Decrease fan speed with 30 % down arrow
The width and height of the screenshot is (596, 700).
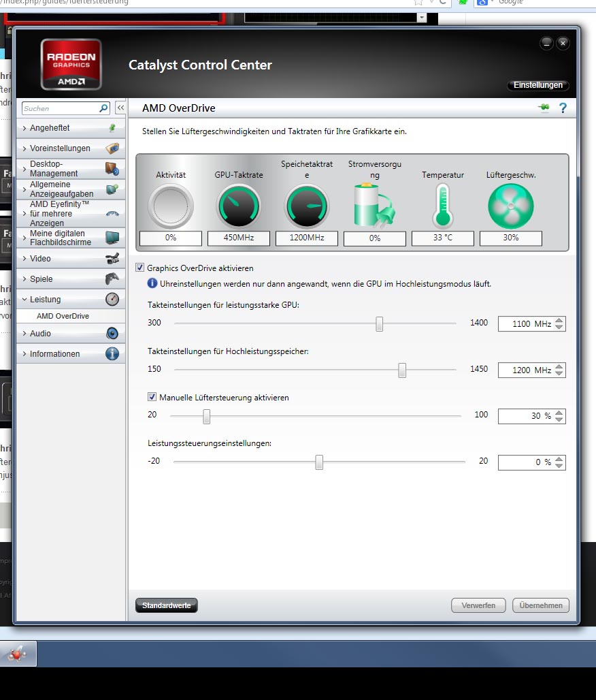[559, 419]
